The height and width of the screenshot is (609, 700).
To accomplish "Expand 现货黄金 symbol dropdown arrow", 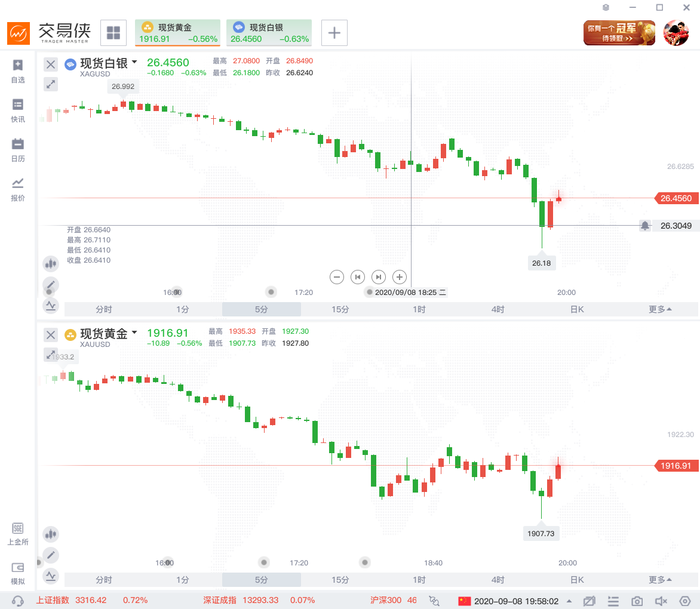I will pyautogui.click(x=134, y=333).
